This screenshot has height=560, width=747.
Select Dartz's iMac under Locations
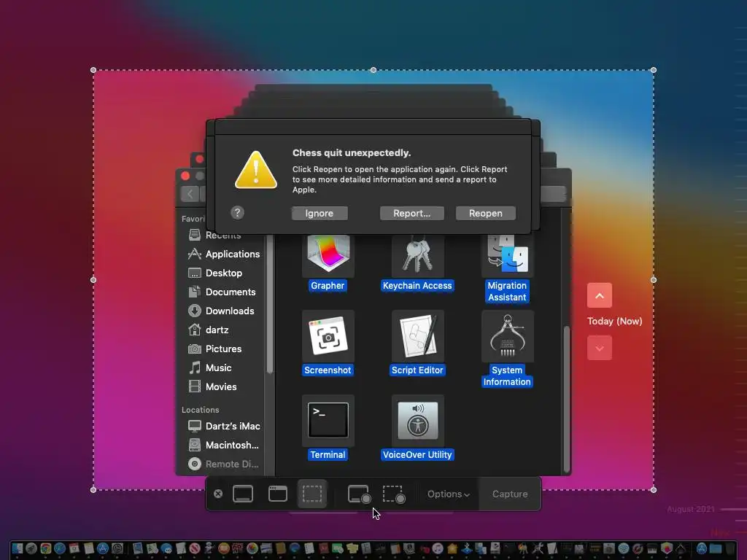223,426
